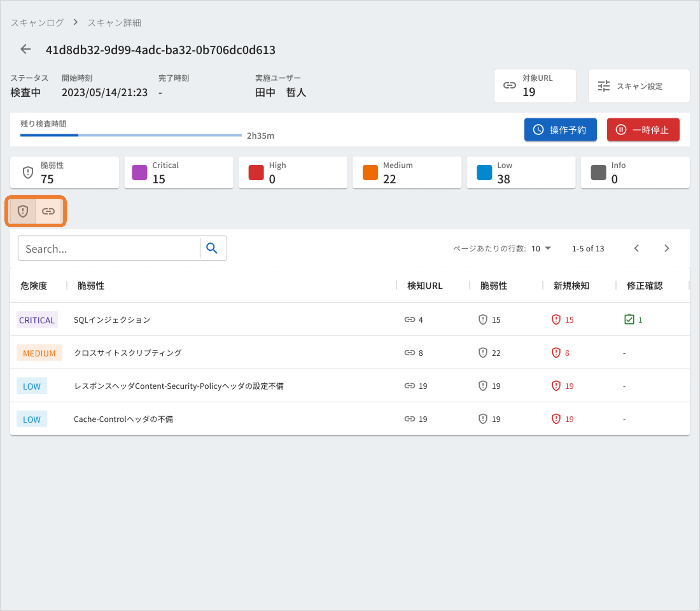Click link icon in Cache-Control row
700x611 pixels.
pos(409,419)
